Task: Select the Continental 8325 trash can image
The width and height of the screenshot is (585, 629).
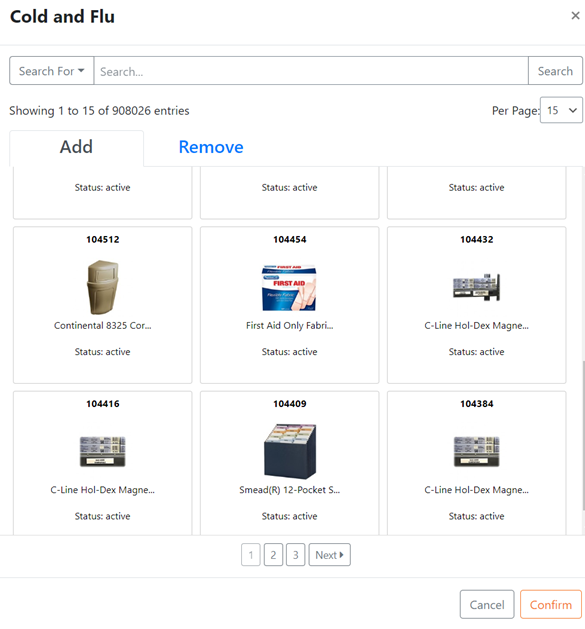Action: [103, 287]
